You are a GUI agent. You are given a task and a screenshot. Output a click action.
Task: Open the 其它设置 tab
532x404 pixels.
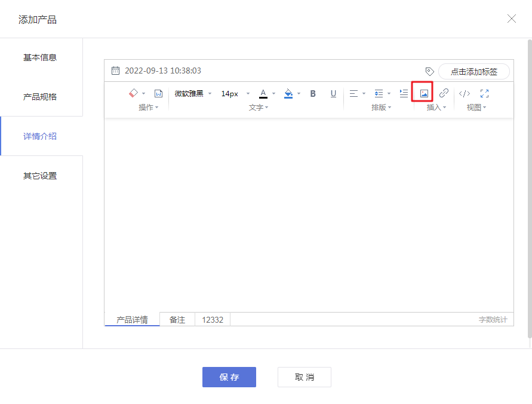[x=40, y=176]
